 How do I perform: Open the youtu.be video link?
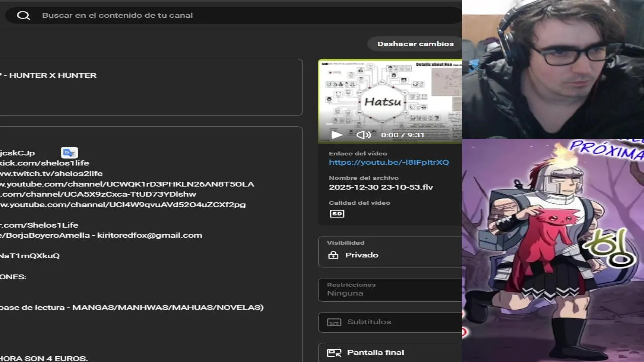tap(388, 162)
